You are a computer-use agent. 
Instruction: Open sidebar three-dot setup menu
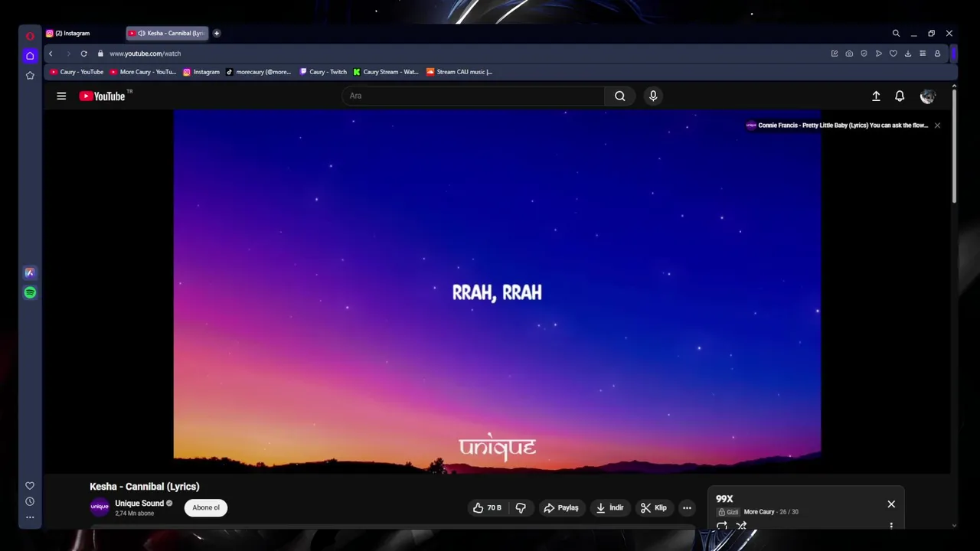click(x=30, y=517)
